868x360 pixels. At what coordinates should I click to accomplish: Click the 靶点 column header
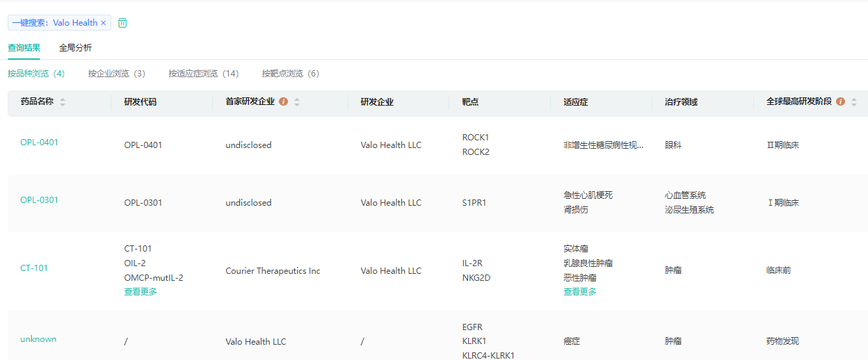pos(470,102)
